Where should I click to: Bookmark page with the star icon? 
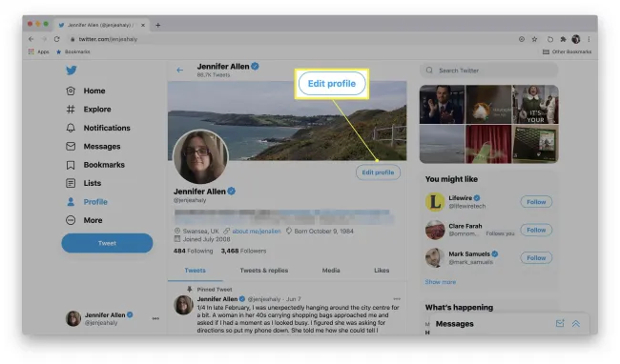(534, 39)
